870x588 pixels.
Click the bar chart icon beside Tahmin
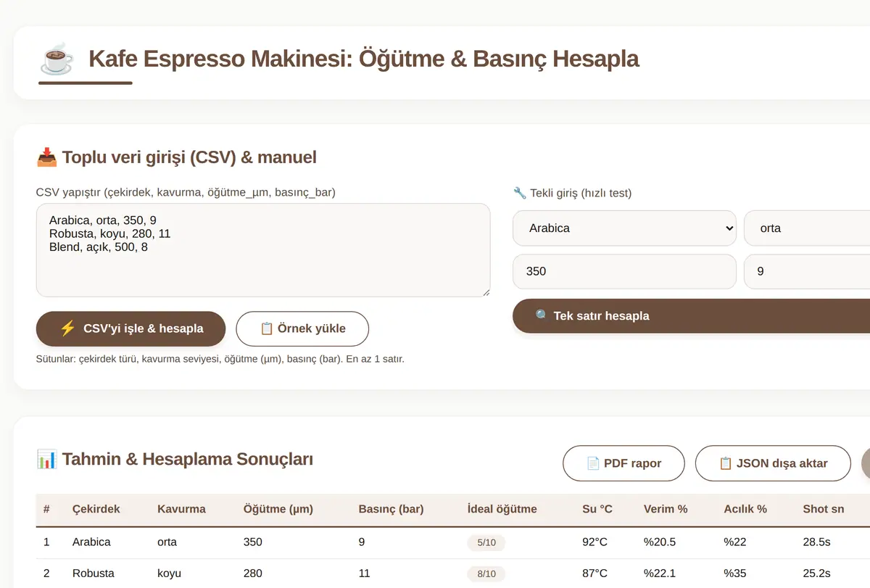(46, 459)
